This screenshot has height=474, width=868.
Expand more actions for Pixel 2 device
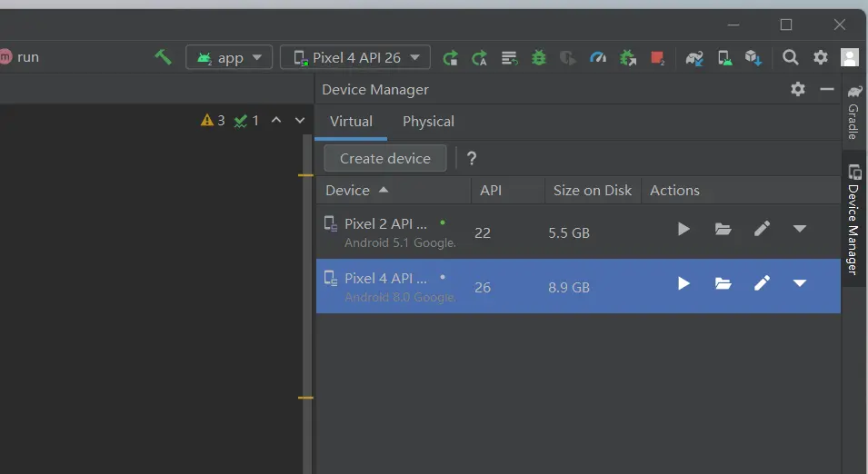click(800, 229)
